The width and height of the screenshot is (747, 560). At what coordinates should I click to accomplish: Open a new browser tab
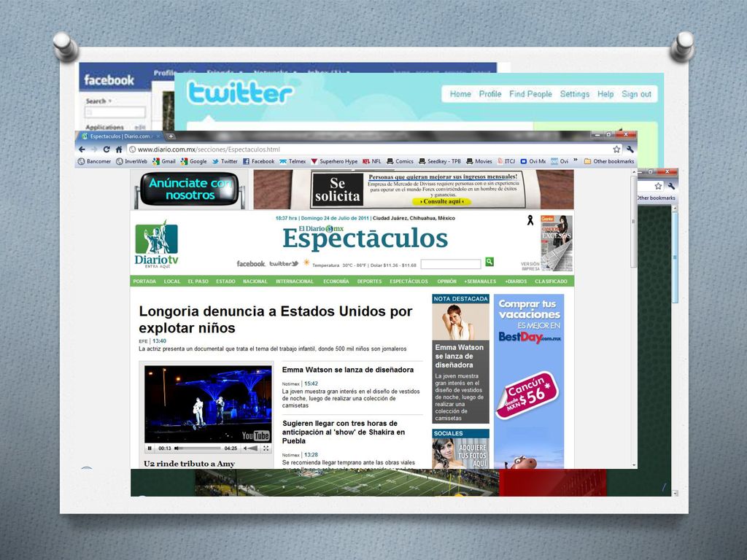click(171, 136)
